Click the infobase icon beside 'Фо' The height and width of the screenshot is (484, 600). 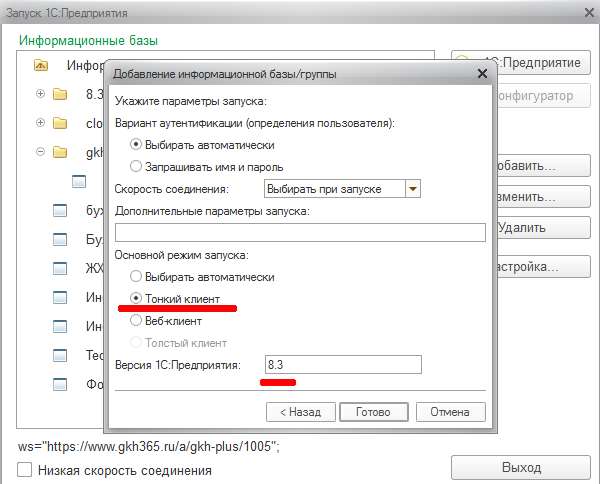(60, 384)
